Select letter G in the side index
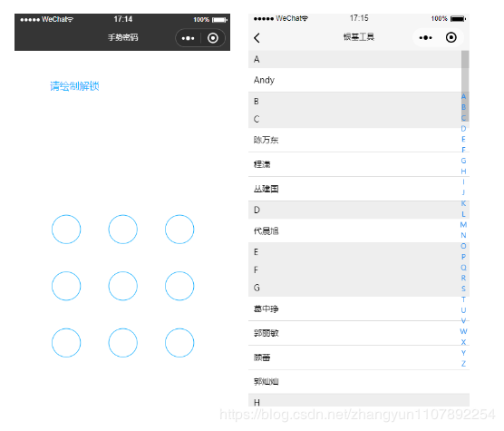 tap(463, 161)
